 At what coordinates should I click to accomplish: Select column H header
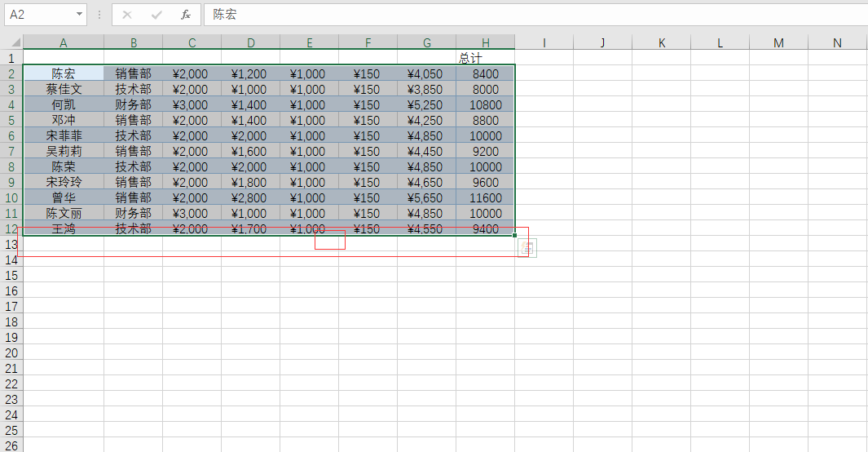(486, 42)
